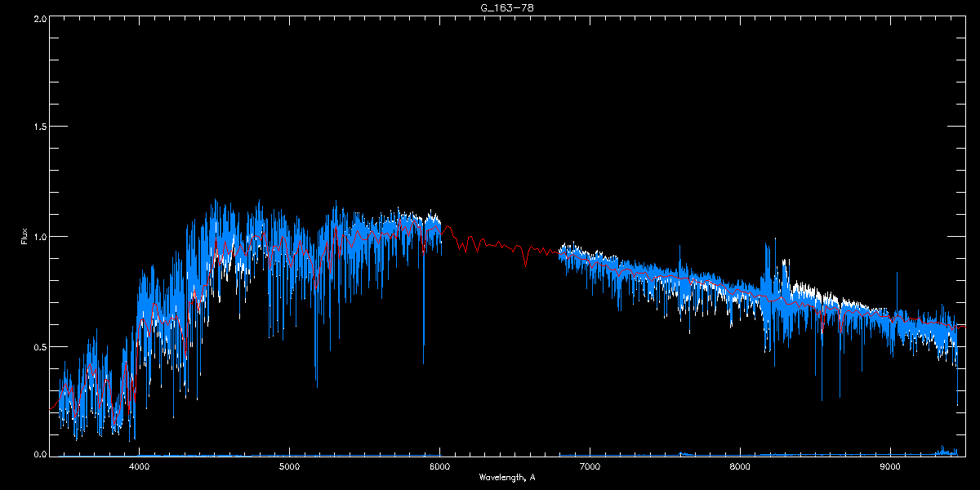Select the 1.5 flux tick label

tap(39, 127)
